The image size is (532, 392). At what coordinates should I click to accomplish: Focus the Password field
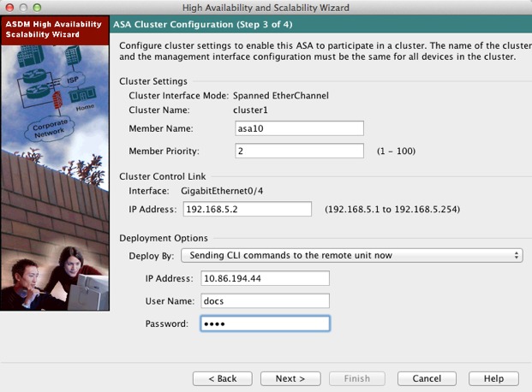click(x=265, y=324)
